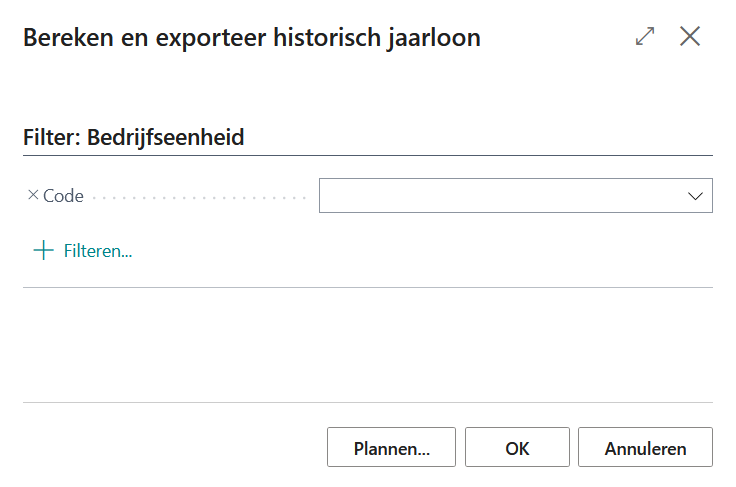Click the word Bedrijfseenheid in the heading
The image size is (736, 487).
point(166,138)
